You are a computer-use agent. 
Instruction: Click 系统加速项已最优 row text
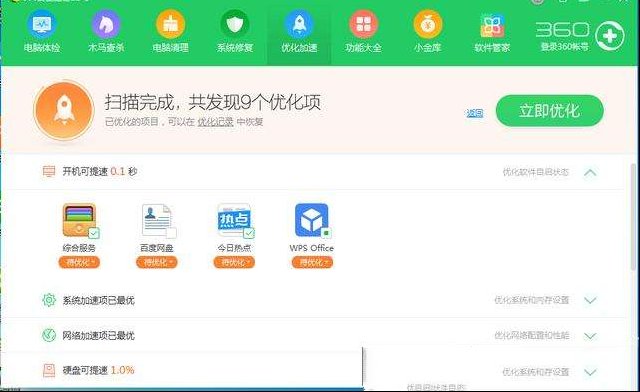[x=98, y=300]
